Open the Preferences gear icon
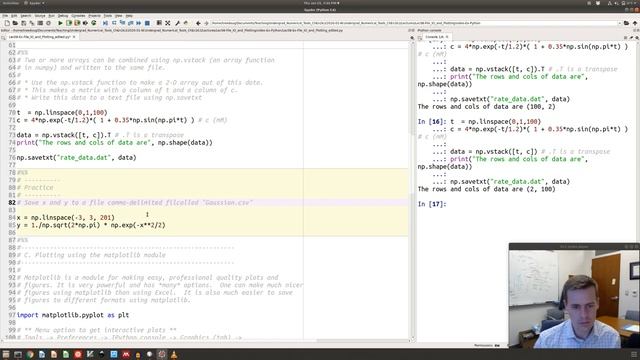The width and height of the screenshot is (640, 360). [48, 23]
